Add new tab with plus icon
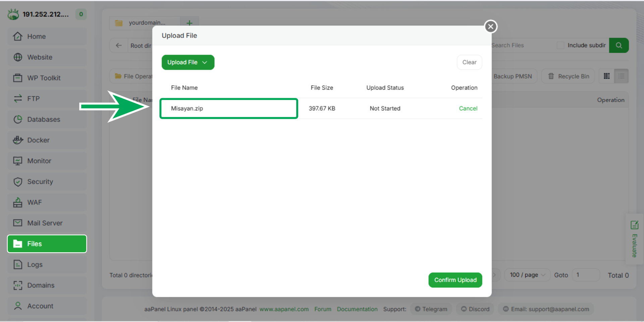The height and width of the screenshot is (322, 644). point(190,23)
